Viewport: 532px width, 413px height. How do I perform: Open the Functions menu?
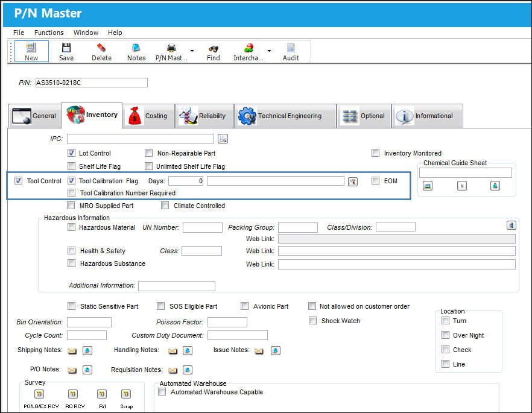coord(49,33)
